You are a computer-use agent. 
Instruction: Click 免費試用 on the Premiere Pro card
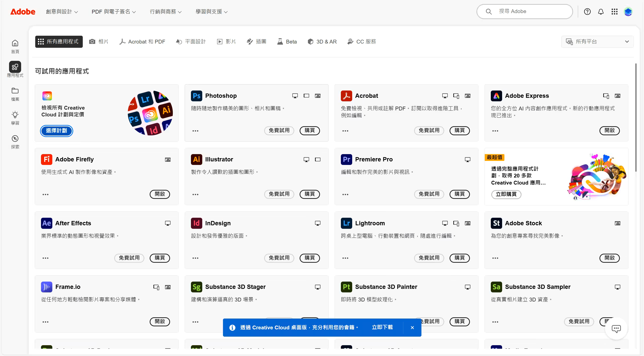point(429,194)
